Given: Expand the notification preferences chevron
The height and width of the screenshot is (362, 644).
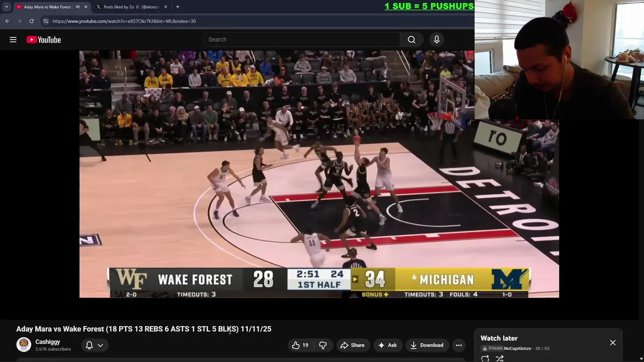Looking at the screenshot, I should [100, 345].
